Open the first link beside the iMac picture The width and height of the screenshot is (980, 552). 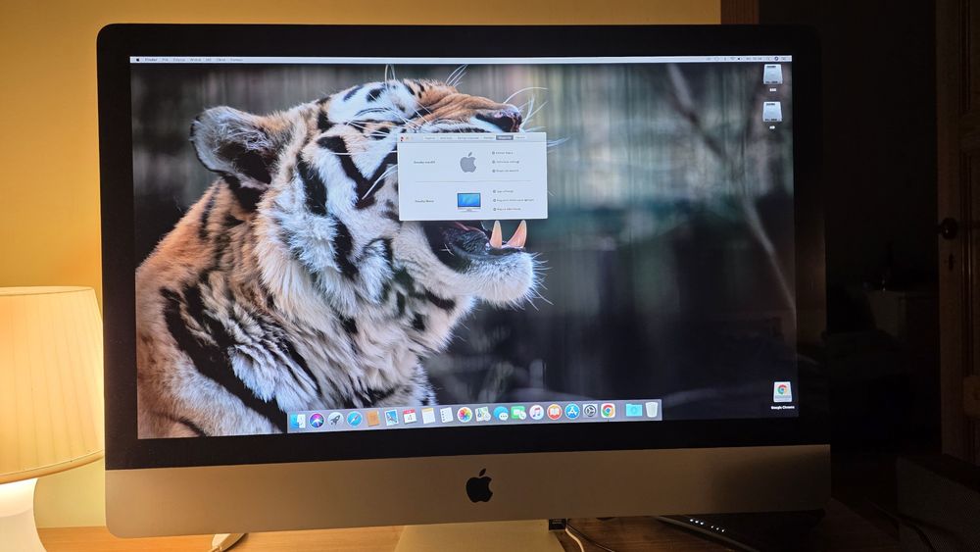(503, 191)
